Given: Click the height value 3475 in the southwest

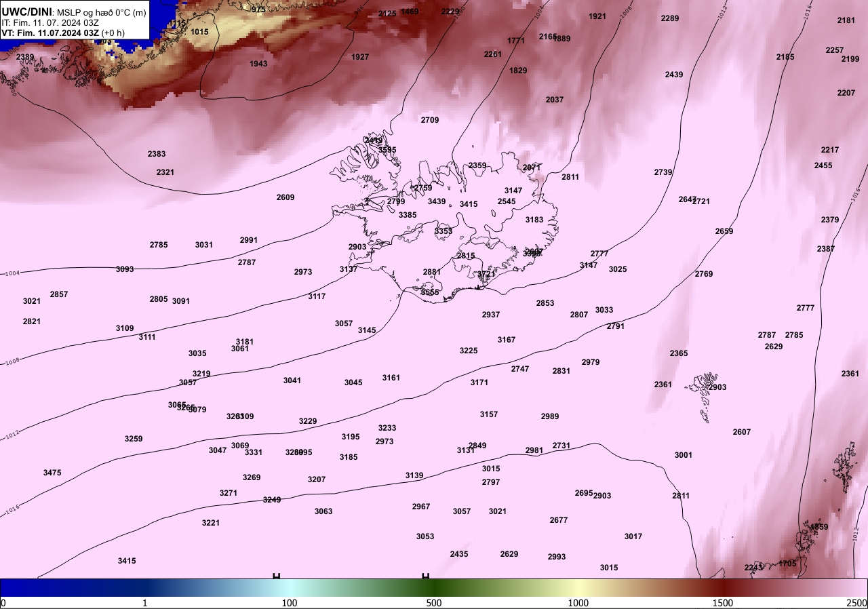Looking at the screenshot, I should [52, 473].
